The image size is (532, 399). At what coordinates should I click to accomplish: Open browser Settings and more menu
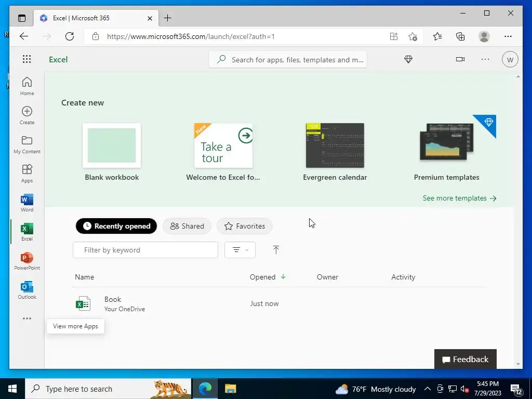(x=508, y=36)
